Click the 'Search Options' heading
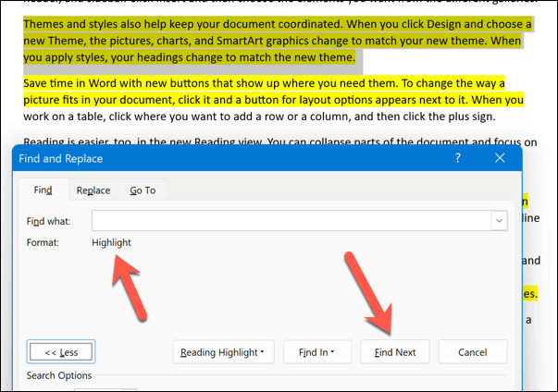This screenshot has height=392, width=558. (59, 375)
